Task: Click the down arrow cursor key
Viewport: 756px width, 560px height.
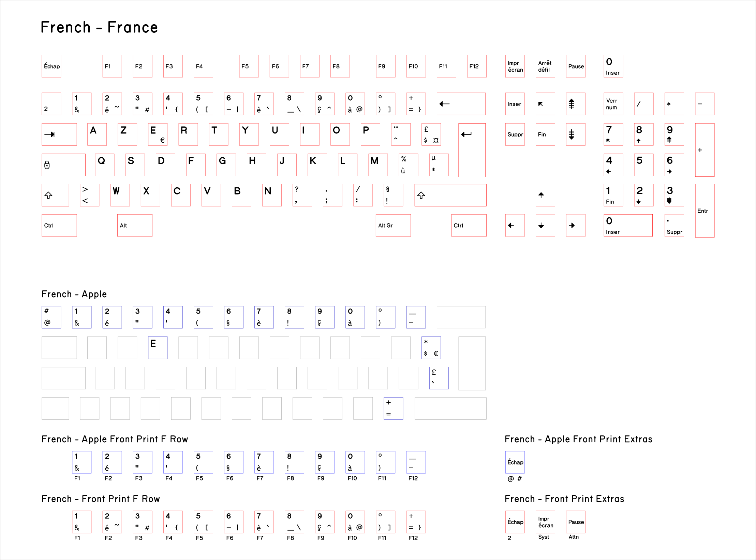Action: coord(545,225)
